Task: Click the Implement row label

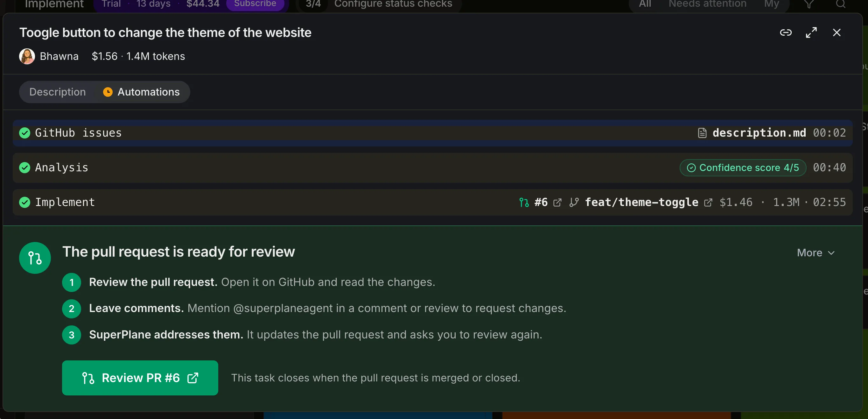Action: tap(65, 202)
